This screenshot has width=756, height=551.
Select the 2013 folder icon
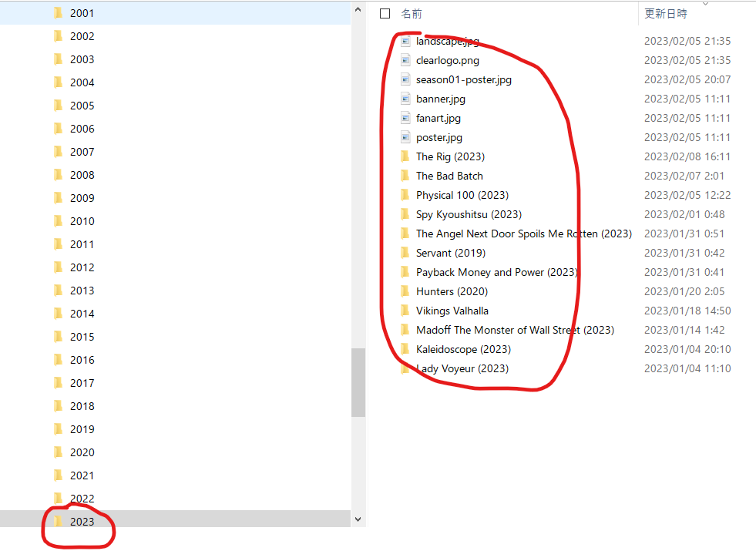click(59, 291)
